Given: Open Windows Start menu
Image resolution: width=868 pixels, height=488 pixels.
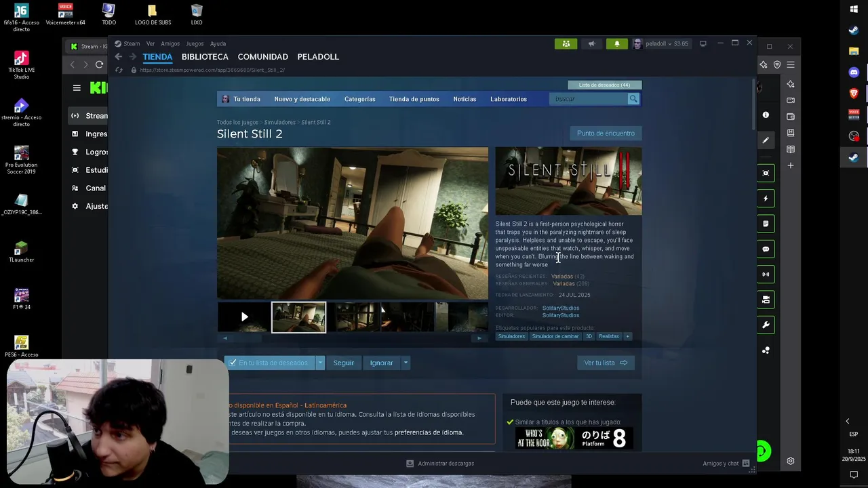Looking at the screenshot, I should (x=854, y=9).
